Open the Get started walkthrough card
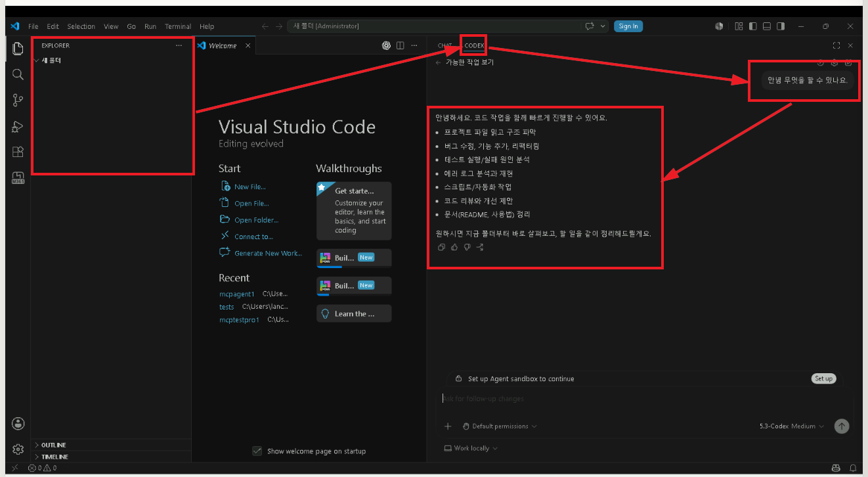868x477 pixels. point(354,211)
